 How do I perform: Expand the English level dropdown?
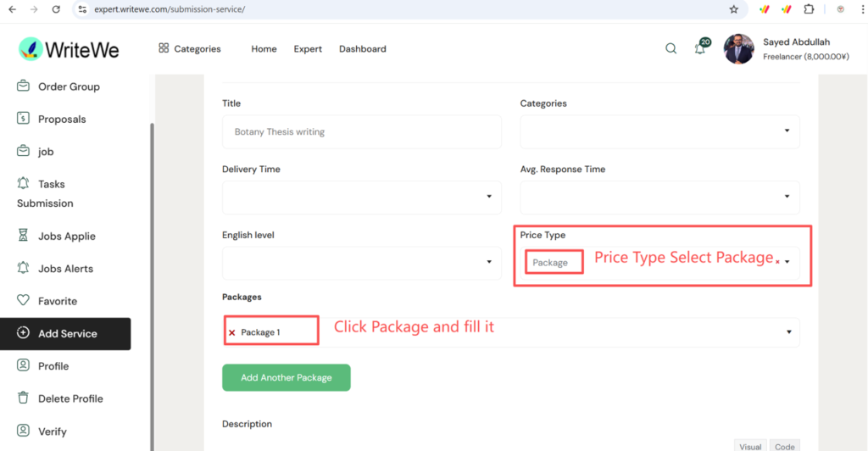[x=361, y=263]
